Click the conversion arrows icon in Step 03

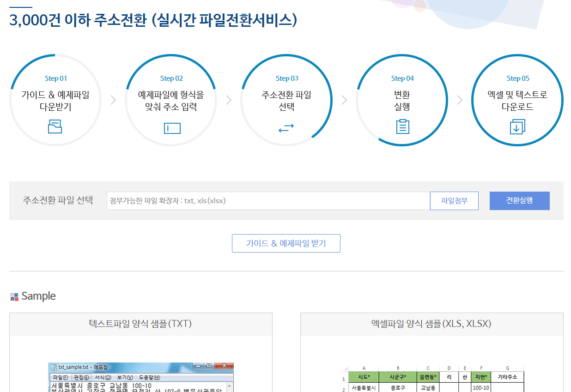[286, 128]
